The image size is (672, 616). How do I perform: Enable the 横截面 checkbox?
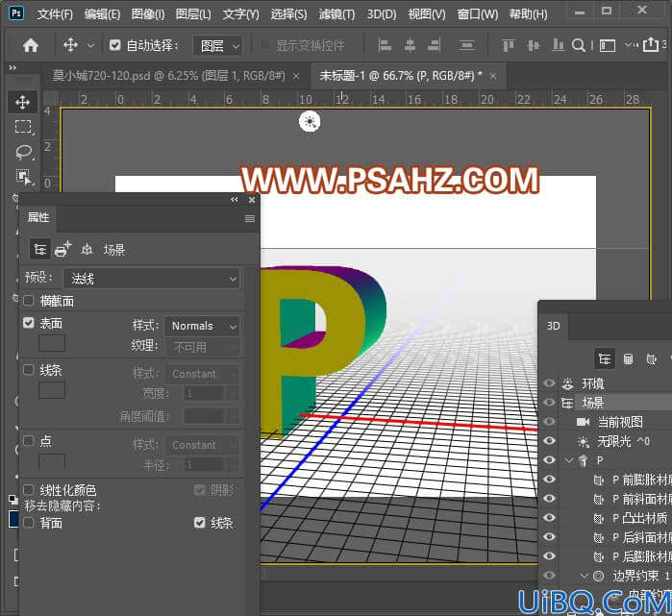[x=29, y=301]
